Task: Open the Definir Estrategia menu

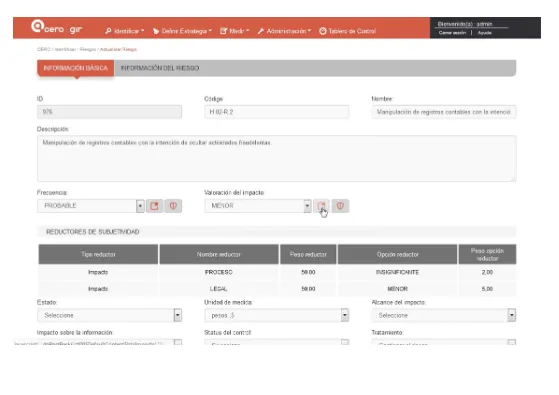Action: (x=182, y=31)
